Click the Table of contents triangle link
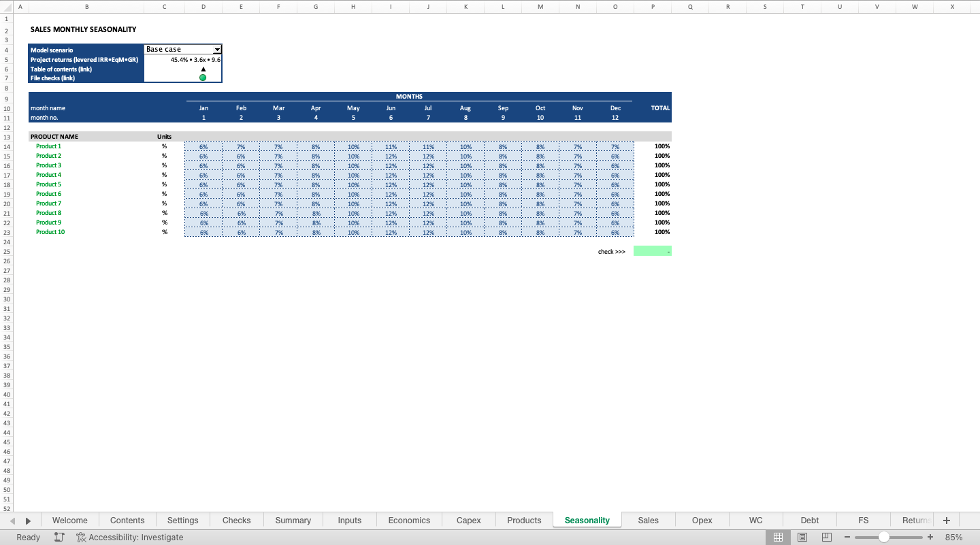The height and width of the screenshot is (545, 980). click(203, 69)
